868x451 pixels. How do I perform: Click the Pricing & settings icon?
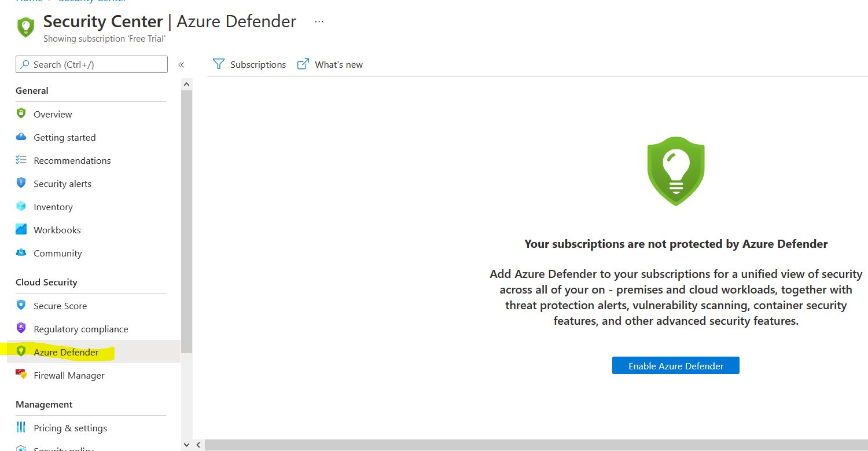pyautogui.click(x=21, y=427)
